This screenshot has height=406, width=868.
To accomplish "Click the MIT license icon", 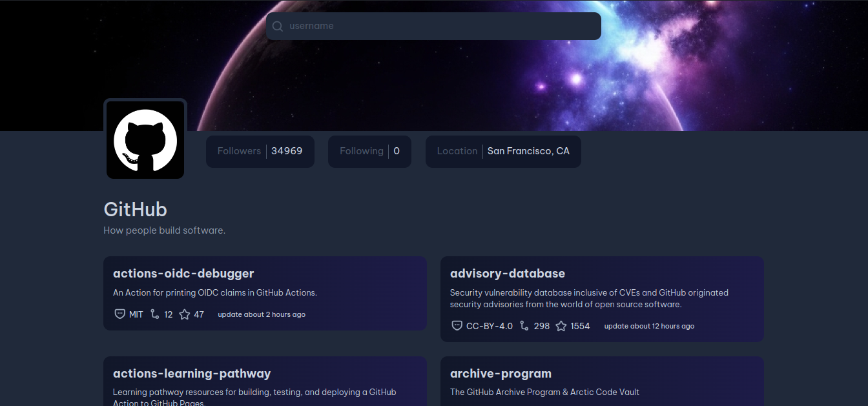I will pos(119,314).
